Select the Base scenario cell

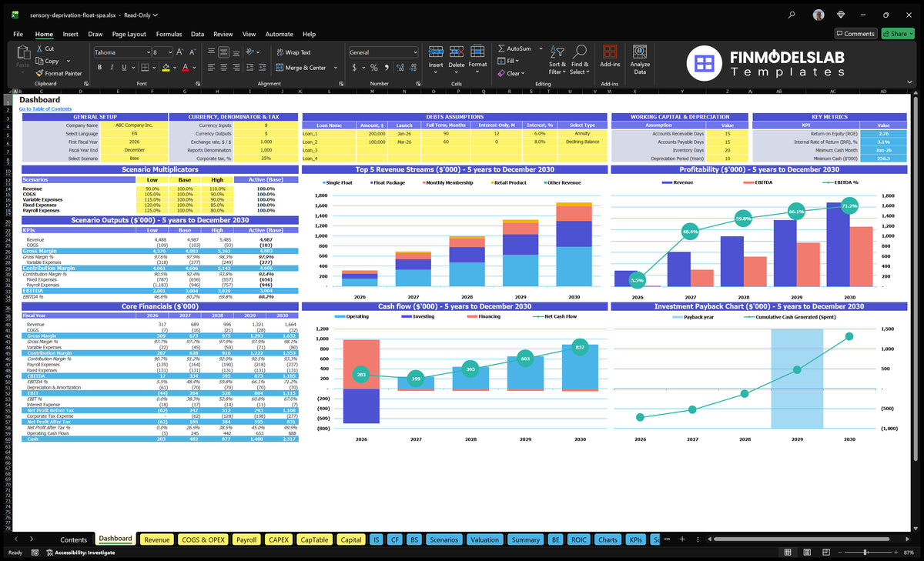(134, 158)
